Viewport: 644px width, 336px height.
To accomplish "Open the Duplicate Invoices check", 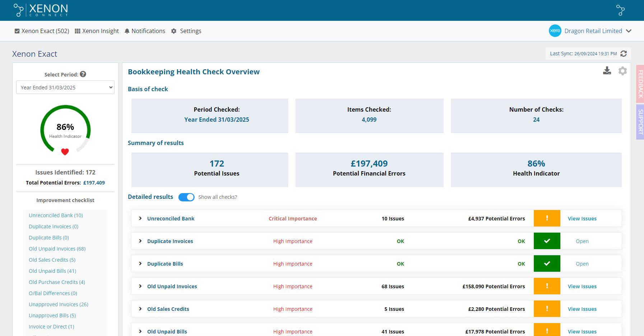I will [x=582, y=241].
